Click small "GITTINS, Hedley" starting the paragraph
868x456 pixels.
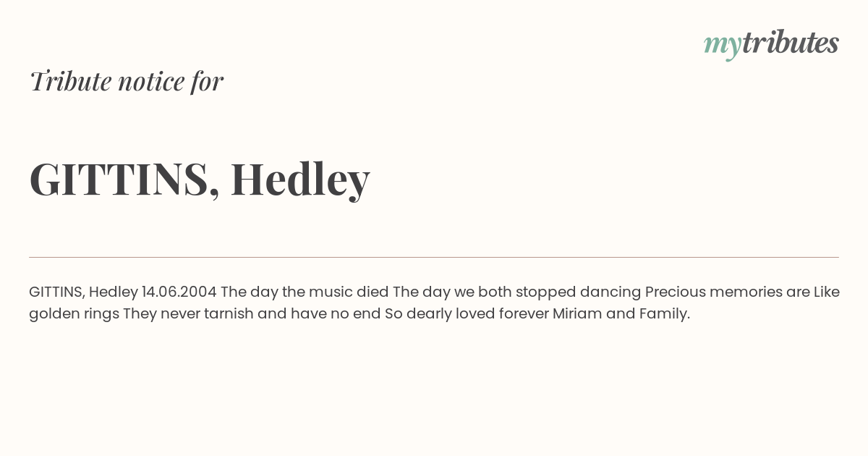point(83,292)
